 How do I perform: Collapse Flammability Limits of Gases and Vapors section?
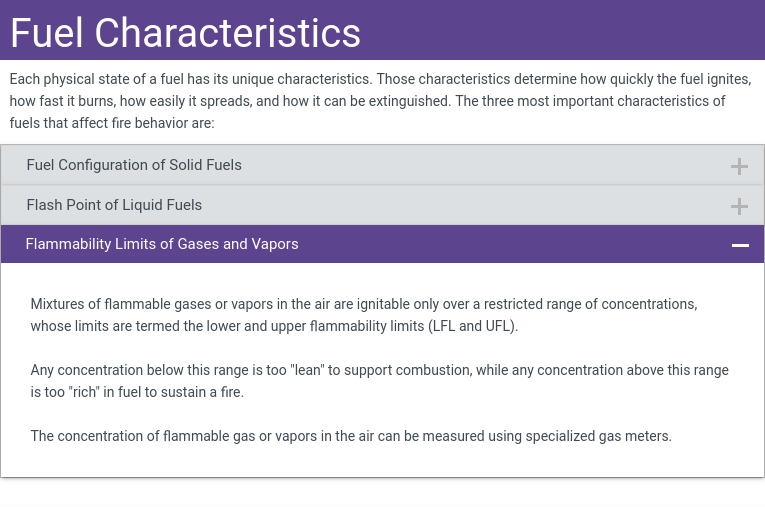pyautogui.click(x=162, y=244)
